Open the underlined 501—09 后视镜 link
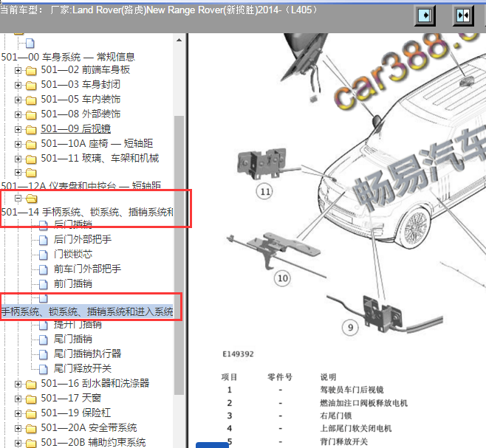The image size is (486, 448). (x=75, y=128)
